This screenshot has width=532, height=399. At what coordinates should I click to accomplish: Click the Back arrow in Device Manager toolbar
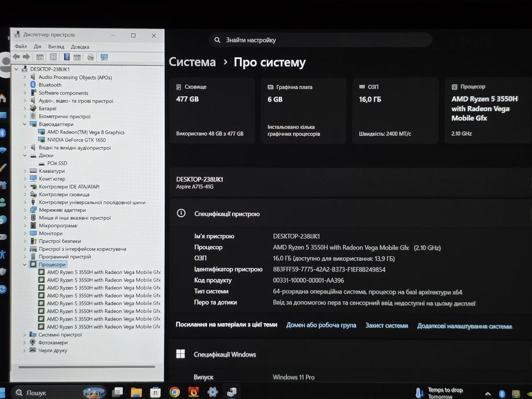coord(16,57)
